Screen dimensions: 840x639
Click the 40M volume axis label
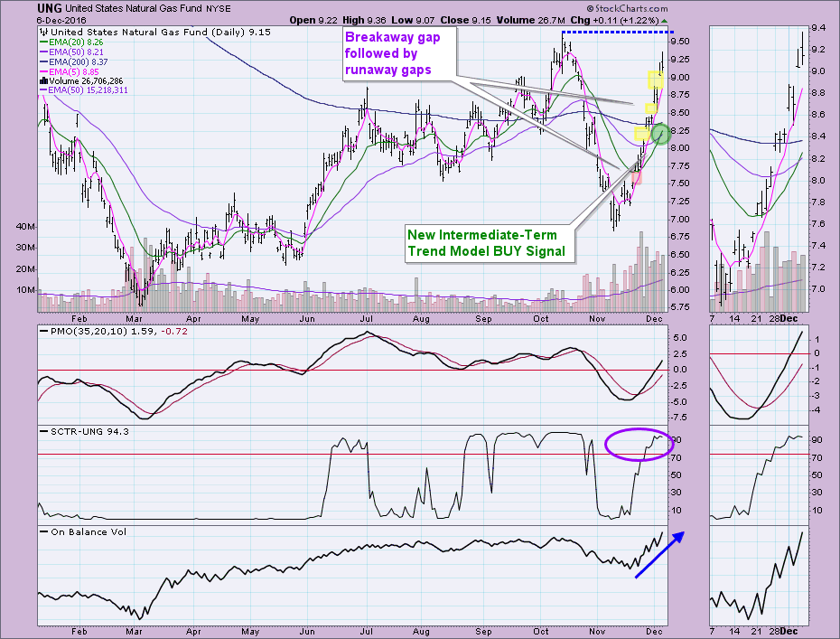(x=25, y=226)
